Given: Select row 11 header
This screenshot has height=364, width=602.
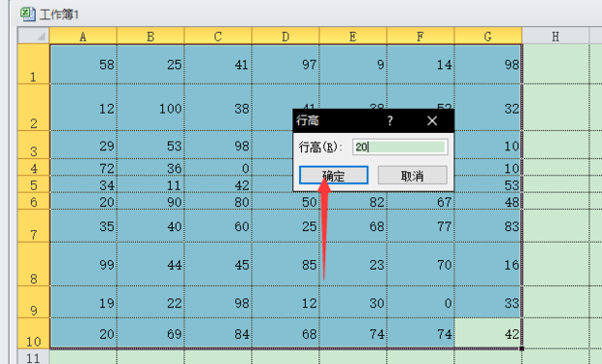Looking at the screenshot, I should [x=34, y=357].
